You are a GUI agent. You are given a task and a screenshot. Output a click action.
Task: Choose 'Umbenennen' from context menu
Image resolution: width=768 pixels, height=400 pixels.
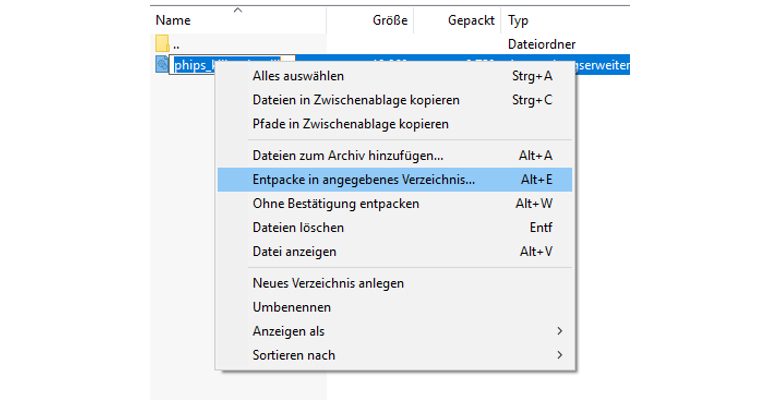click(291, 307)
